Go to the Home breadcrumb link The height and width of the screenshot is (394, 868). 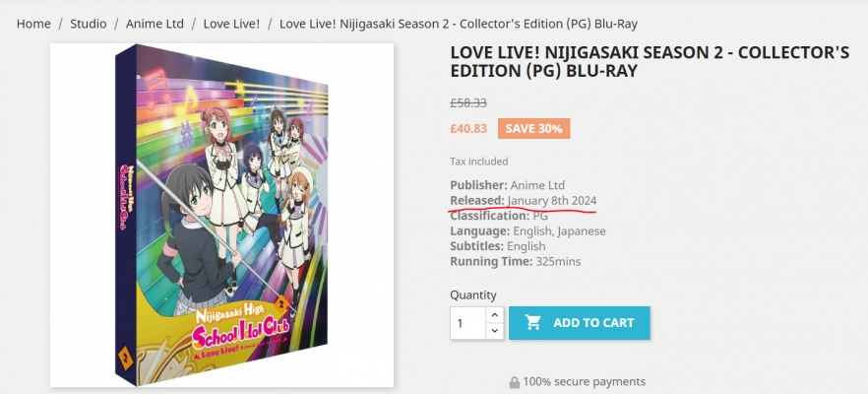coord(33,23)
